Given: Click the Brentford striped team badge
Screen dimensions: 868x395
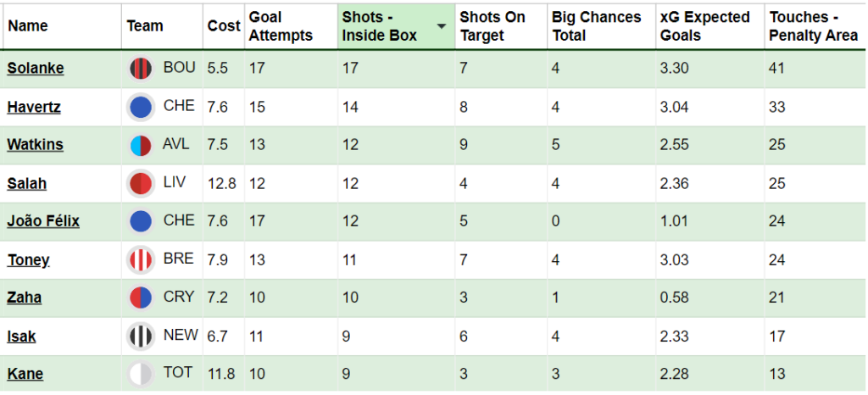Looking at the screenshot, I should pyautogui.click(x=141, y=259).
